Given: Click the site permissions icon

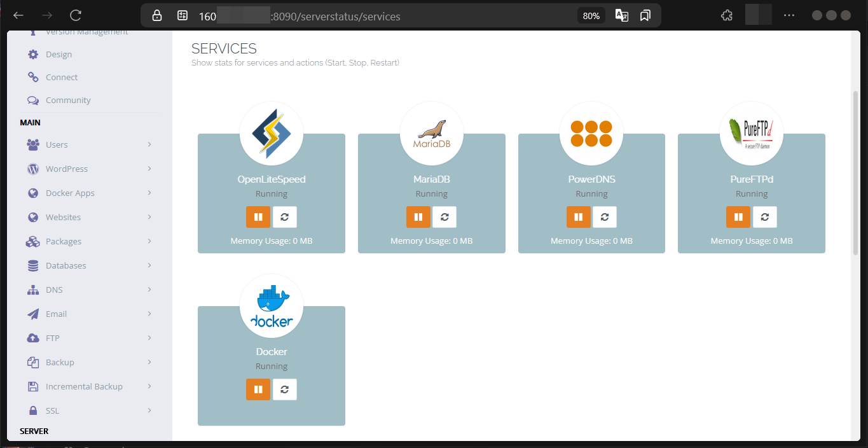Looking at the screenshot, I should (x=183, y=16).
